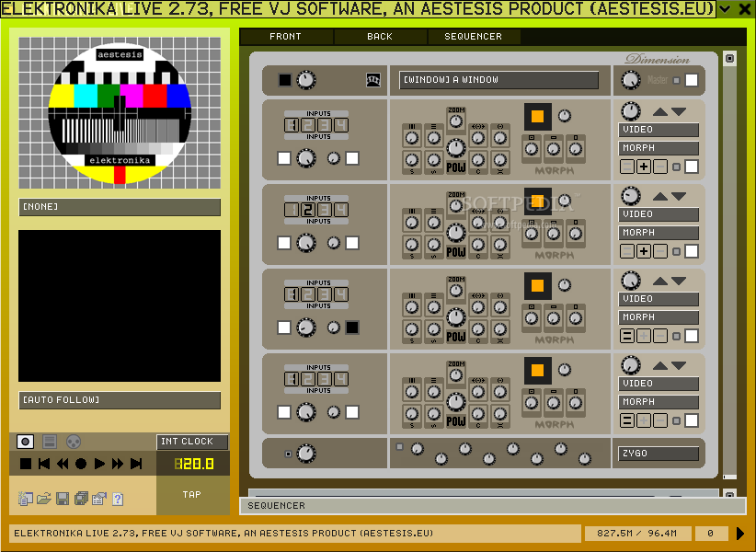
Task: Save project using the floppy disk icon
Action: [x=63, y=499]
